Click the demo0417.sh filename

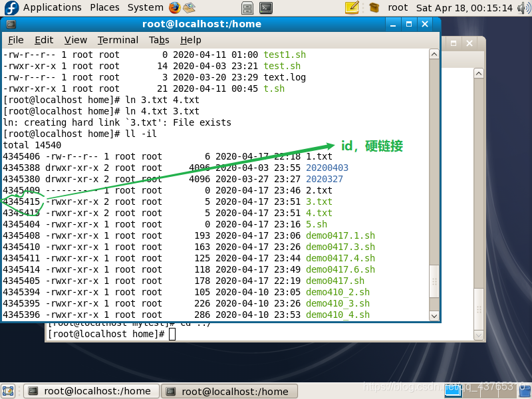(x=335, y=281)
